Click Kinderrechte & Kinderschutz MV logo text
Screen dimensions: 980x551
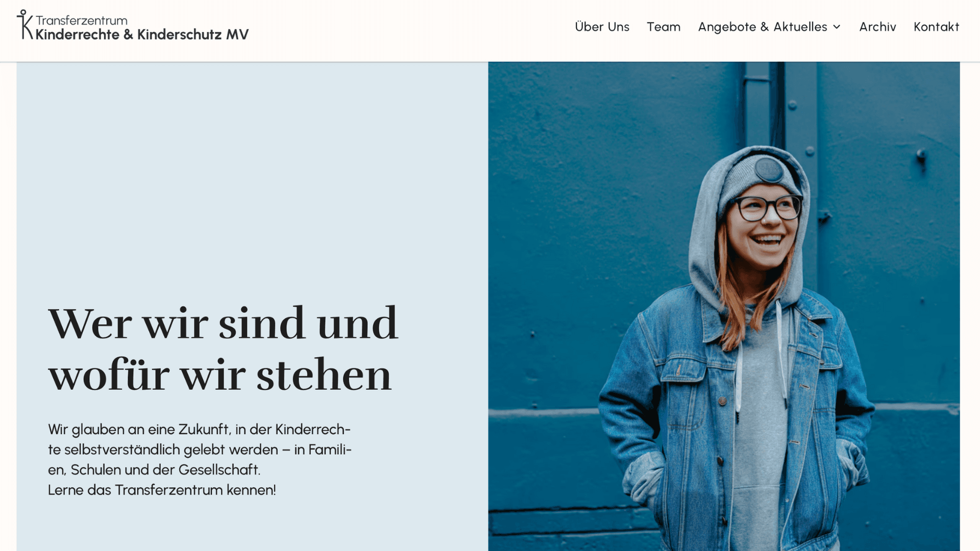pyautogui.click(x=142, y=34)
